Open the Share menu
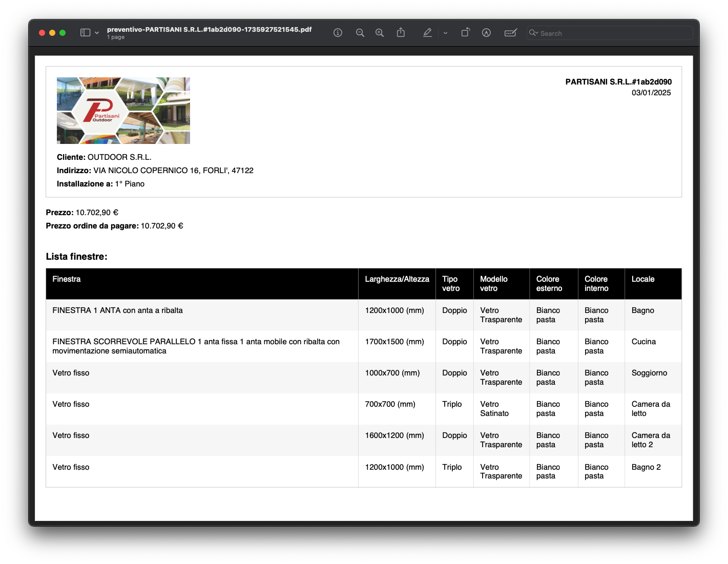This screenshot has width=728, height=564. 401,33
